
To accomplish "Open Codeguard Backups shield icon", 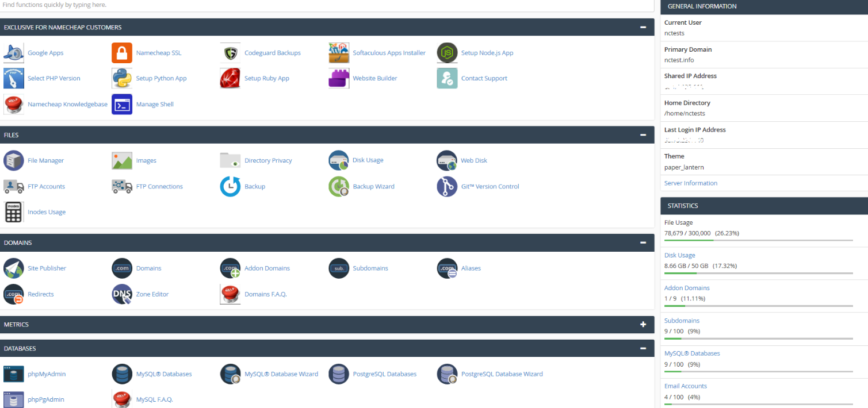I will [x=230, y=53].
